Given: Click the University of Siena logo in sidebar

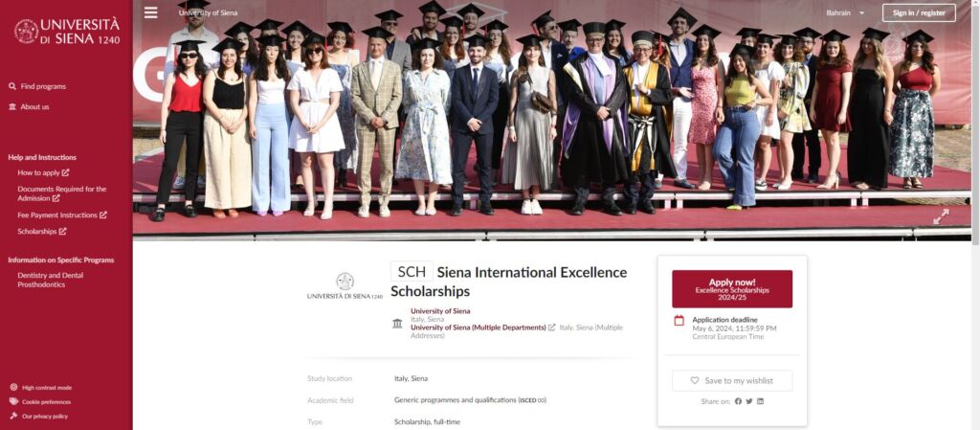Looking at the screenshot, I should click(x=67, y=31).
